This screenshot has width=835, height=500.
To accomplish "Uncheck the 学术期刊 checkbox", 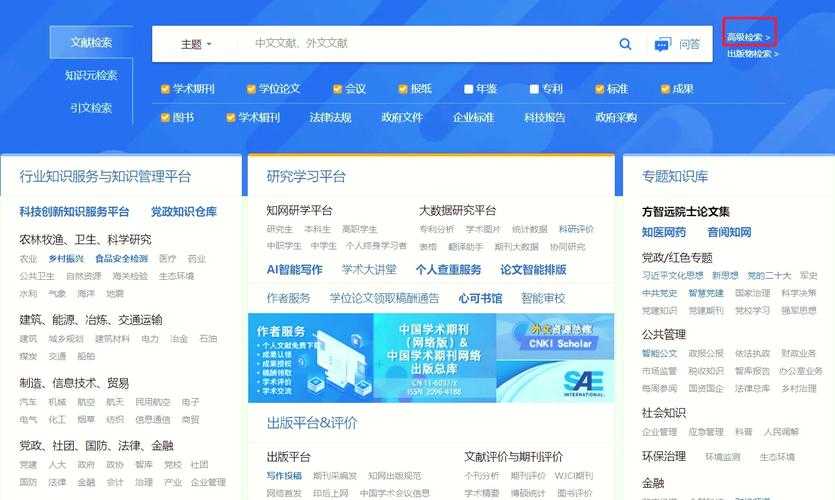I will 165,89.
